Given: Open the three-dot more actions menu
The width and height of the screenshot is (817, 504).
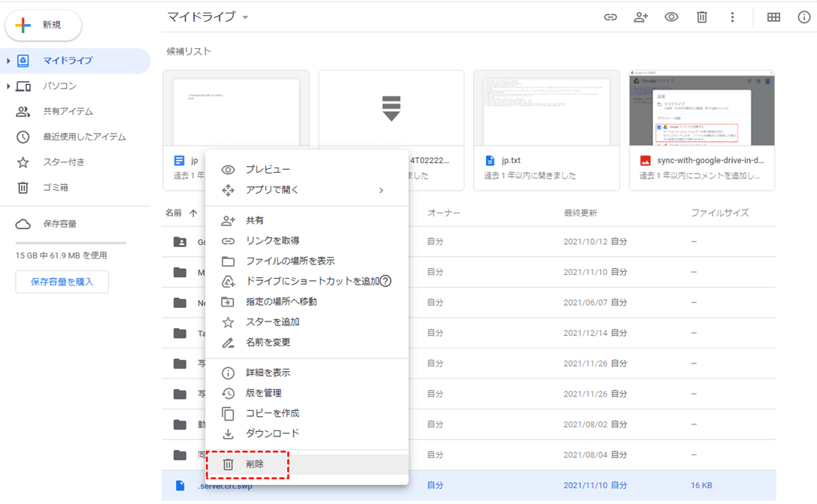Looking at the screenshot, I should 732,17.
